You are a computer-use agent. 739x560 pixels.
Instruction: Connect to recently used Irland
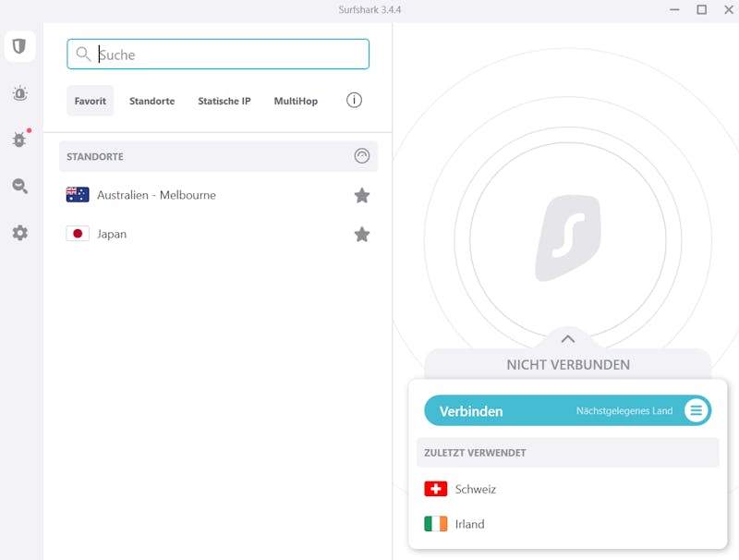pos(568,524)
